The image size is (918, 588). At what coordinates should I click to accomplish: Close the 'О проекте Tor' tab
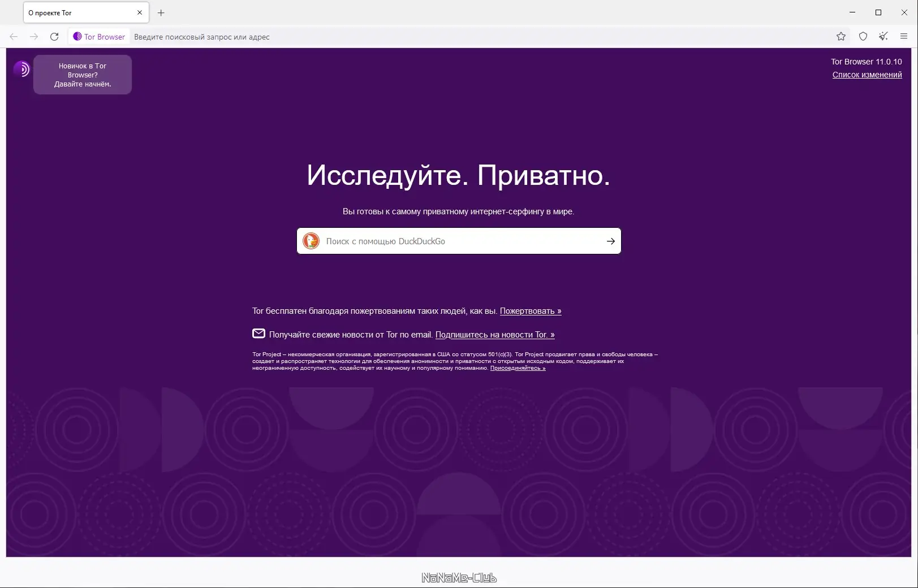[140, 12]
